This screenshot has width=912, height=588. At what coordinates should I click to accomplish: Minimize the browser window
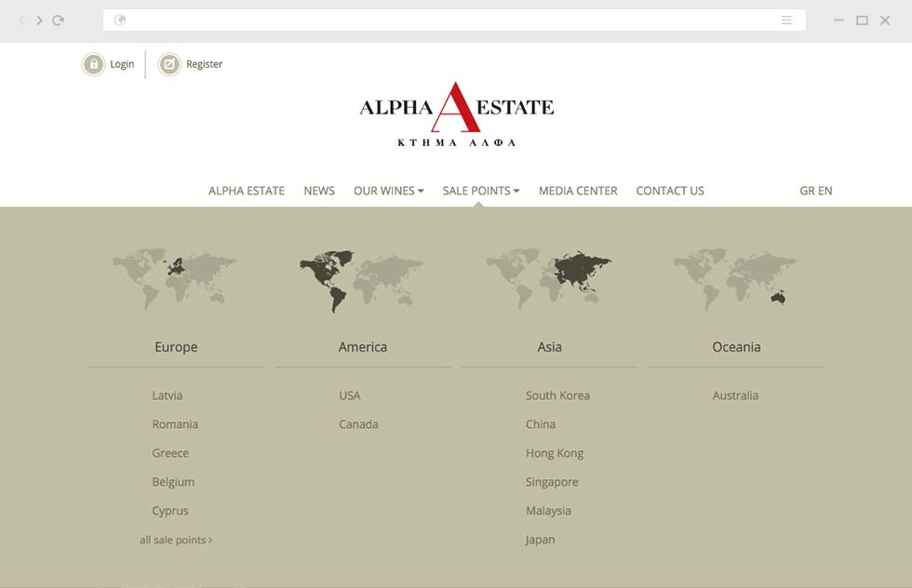[838, 20]
